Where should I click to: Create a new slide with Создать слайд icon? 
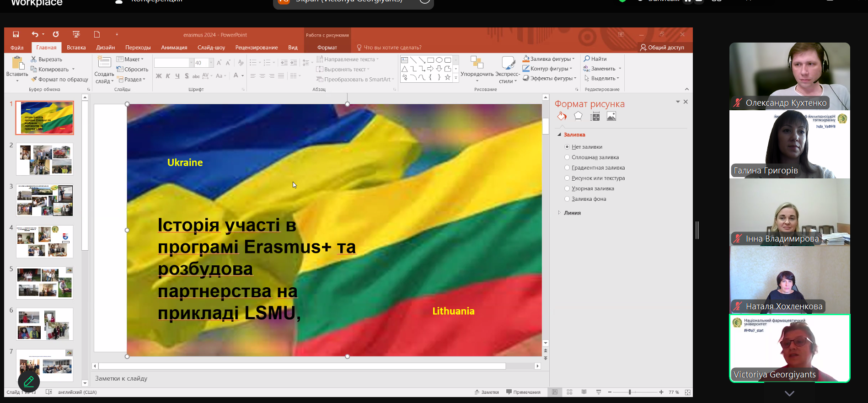[104, 63]
